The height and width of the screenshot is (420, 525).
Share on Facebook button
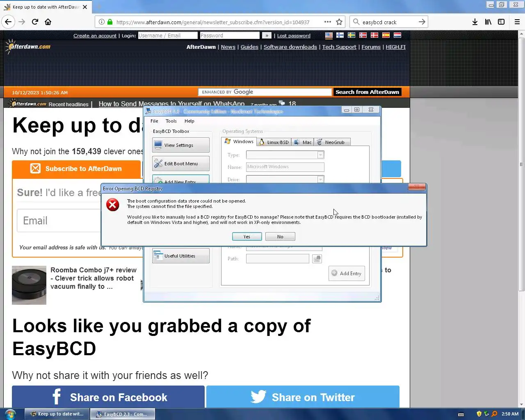click(x=108, y=397)
